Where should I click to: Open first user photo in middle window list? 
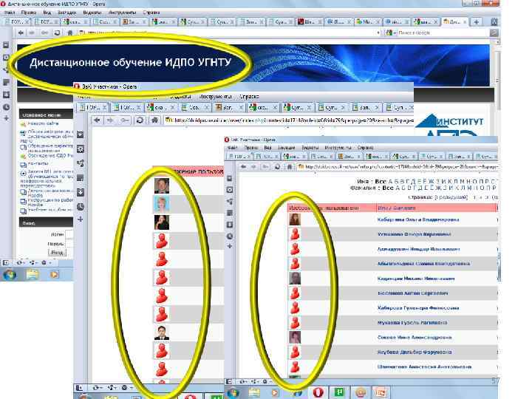tap(162, 185)
